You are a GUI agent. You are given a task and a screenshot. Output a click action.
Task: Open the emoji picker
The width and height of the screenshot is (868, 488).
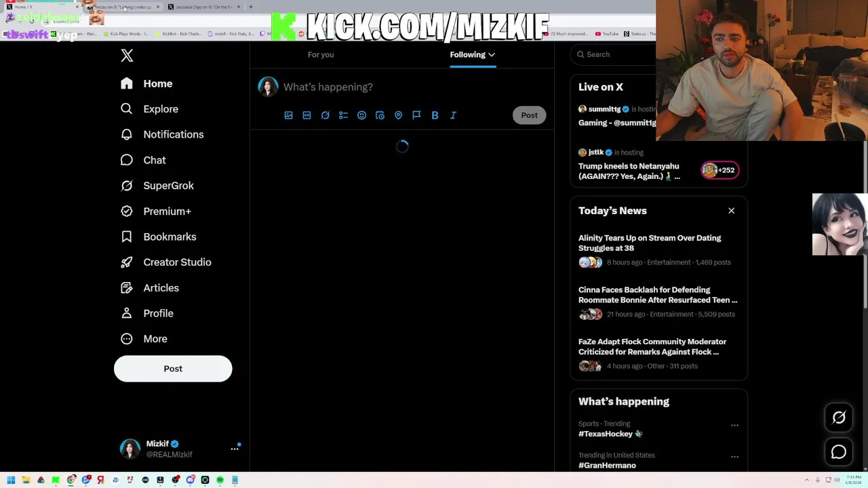tap(361, 115)
